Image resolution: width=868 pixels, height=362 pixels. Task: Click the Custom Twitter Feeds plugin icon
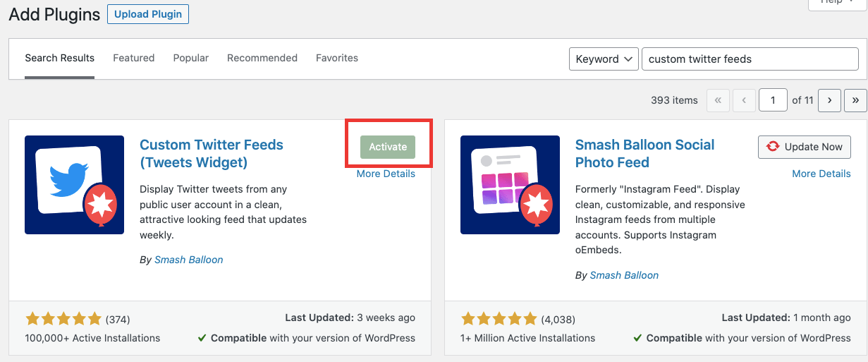coord(74,185)
